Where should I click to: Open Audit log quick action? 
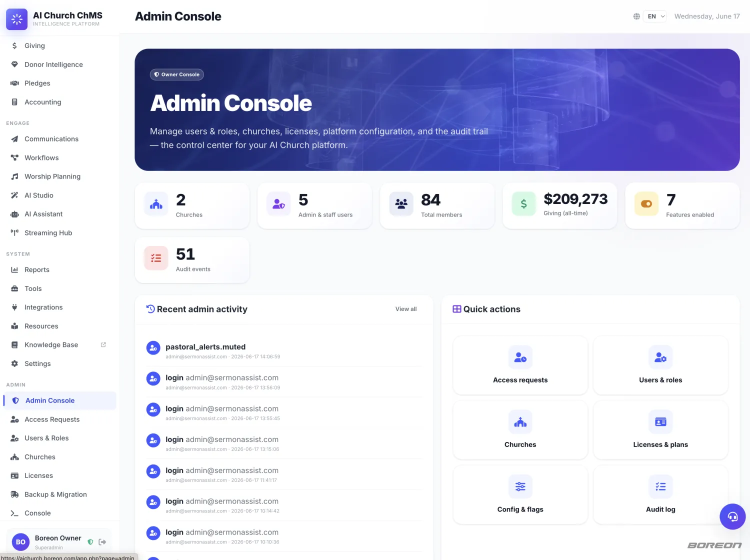point(660,494)
